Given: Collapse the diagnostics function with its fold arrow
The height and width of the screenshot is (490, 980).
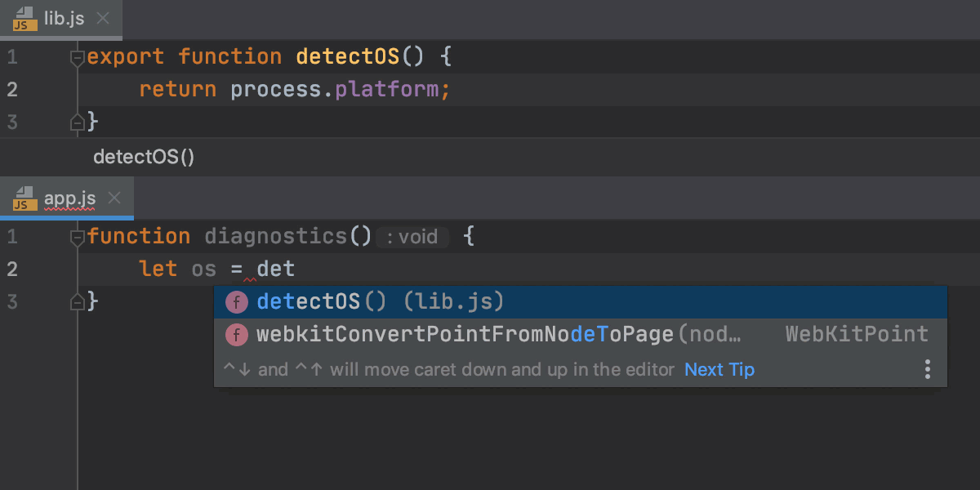Looking at the screenshot, I should click(78, 236).
